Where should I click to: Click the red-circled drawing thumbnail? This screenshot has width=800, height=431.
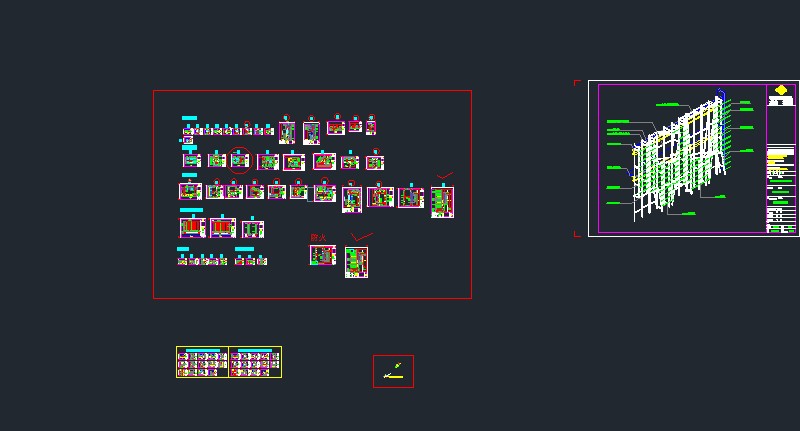click(239, 160)
